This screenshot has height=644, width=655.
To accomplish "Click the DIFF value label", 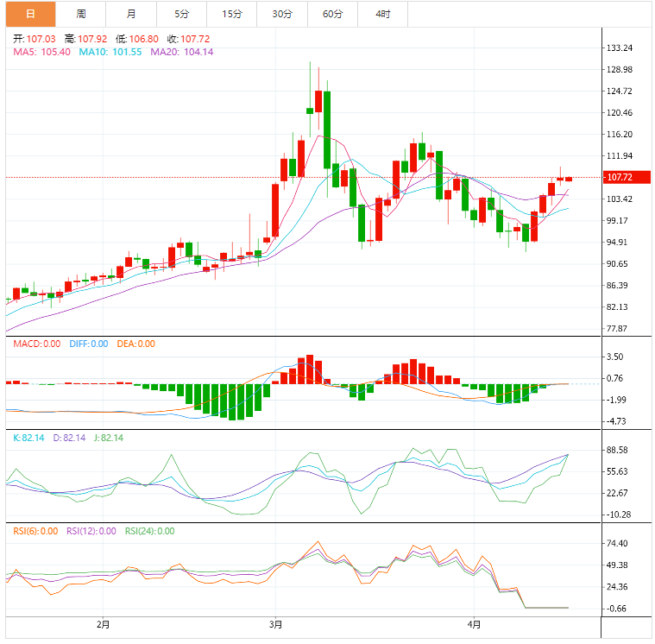I will point(89,344).
